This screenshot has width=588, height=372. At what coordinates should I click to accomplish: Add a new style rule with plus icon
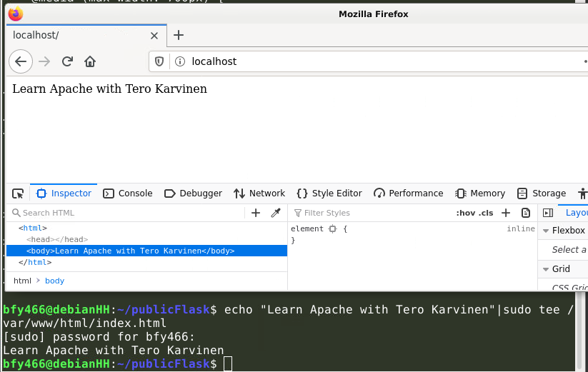(x=506, y=213)
